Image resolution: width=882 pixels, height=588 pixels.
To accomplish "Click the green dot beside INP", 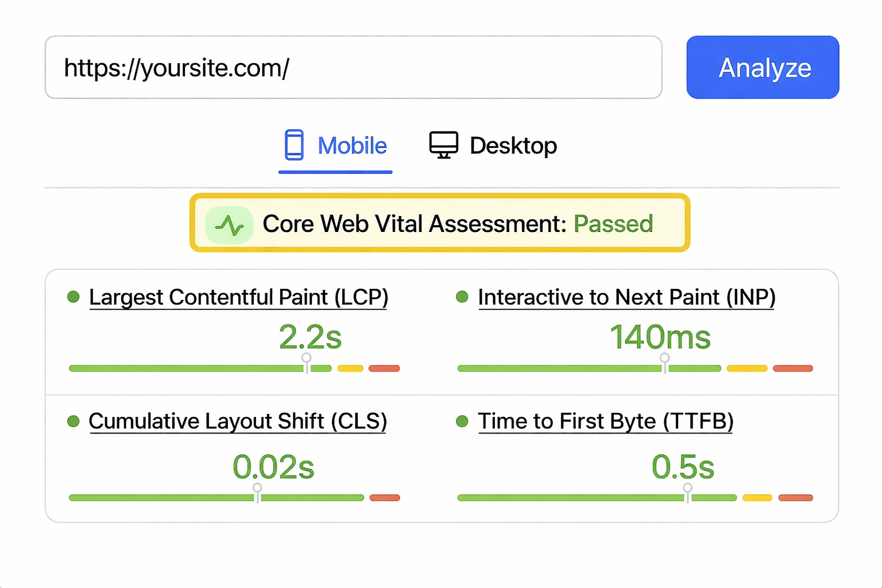I will pos(462,297).
